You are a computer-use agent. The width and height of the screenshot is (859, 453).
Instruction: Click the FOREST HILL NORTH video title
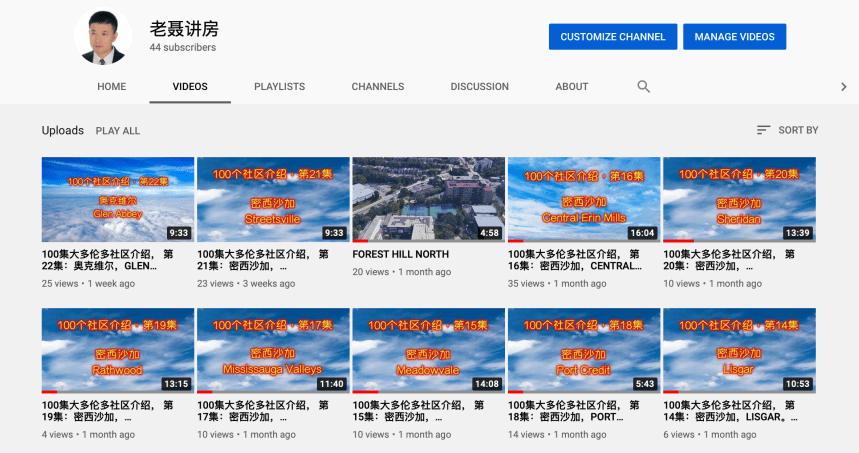tap(400, 255)
